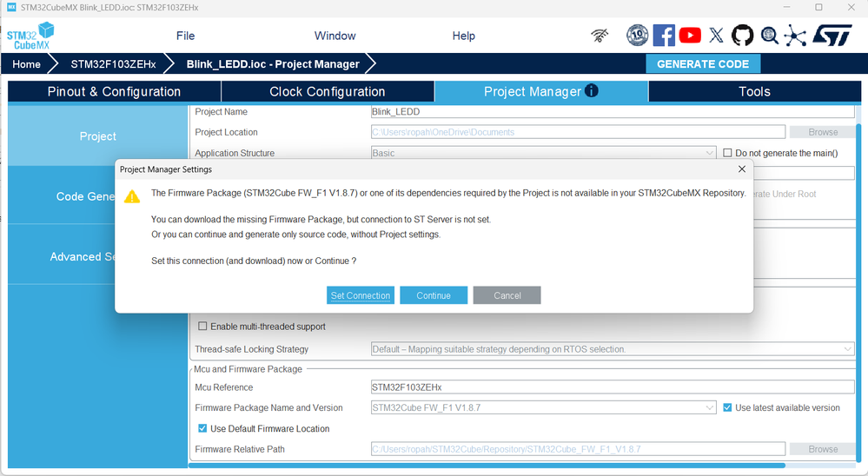Select the Project side tab
Image resolution: width=868 pixels, height=476 pixels.
(98, 136)
